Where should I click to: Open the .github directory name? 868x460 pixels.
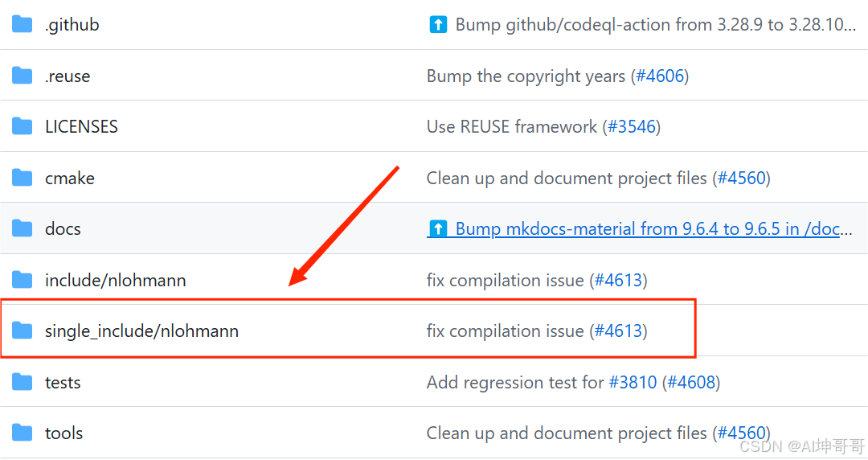[72, 25]
